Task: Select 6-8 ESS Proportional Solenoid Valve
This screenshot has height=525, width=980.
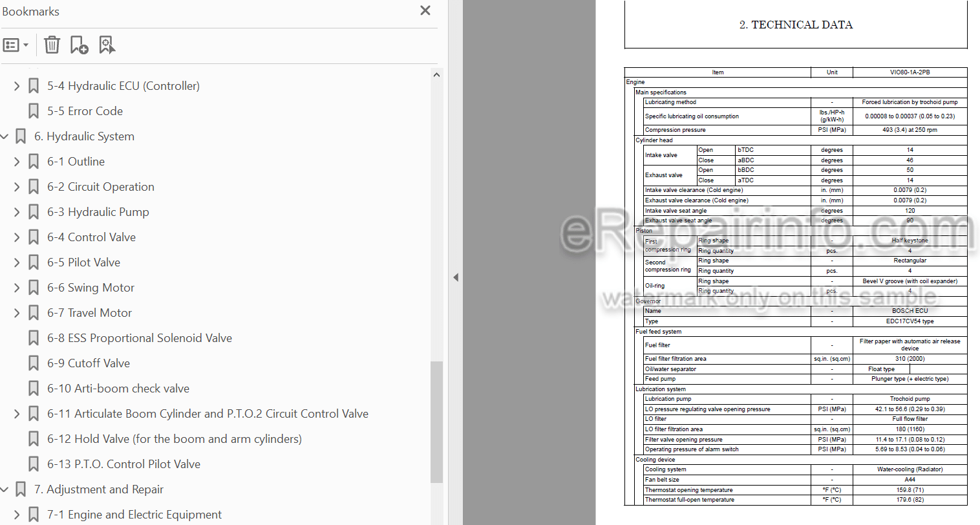Action: click(140, 338)
